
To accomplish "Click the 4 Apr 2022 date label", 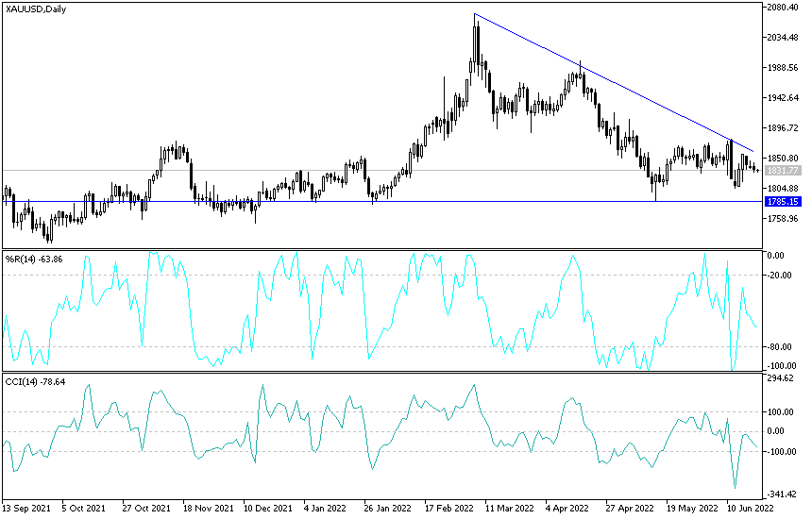I will (567, 508).
